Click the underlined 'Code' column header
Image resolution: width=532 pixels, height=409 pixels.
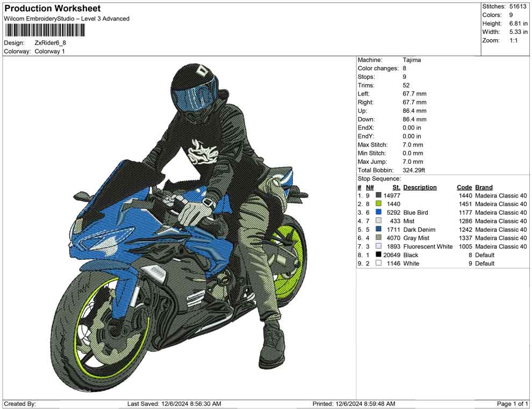point(464,187)
